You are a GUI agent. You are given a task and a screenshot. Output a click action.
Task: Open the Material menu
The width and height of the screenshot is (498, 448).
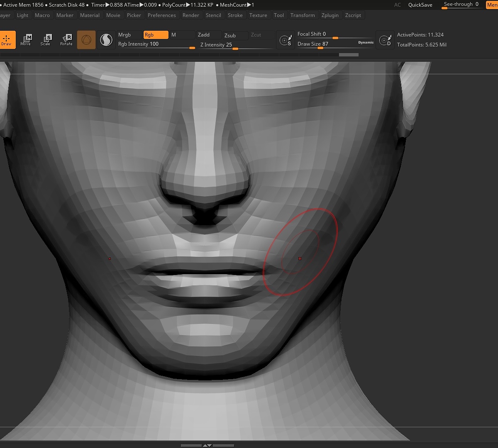pyautogui.click(x=90, y=15)
